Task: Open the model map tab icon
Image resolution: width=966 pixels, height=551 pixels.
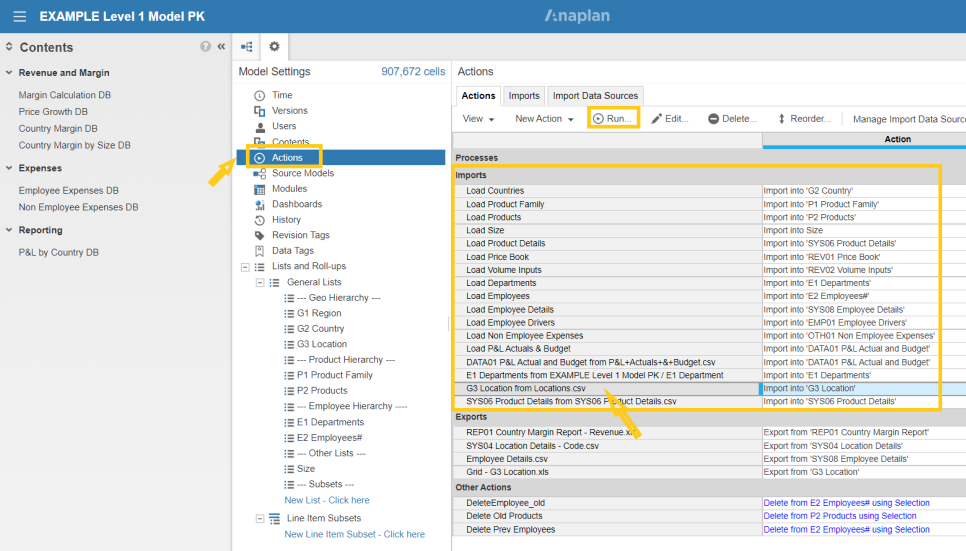Action: pos(247,47)
